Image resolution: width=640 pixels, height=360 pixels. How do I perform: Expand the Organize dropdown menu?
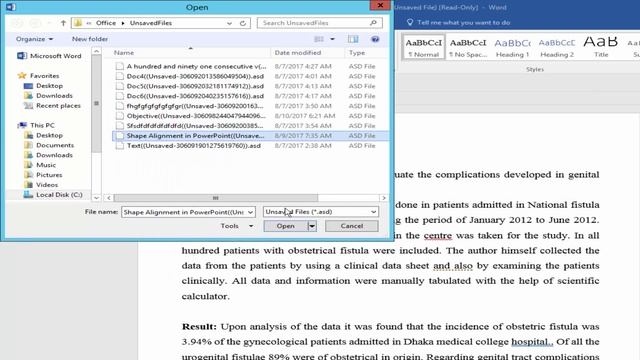34,39
